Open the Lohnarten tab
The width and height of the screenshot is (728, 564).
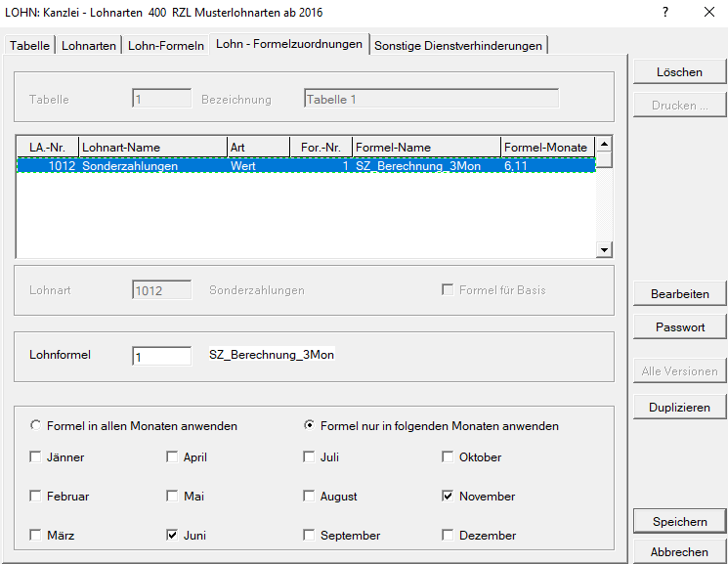coord(89,46)
